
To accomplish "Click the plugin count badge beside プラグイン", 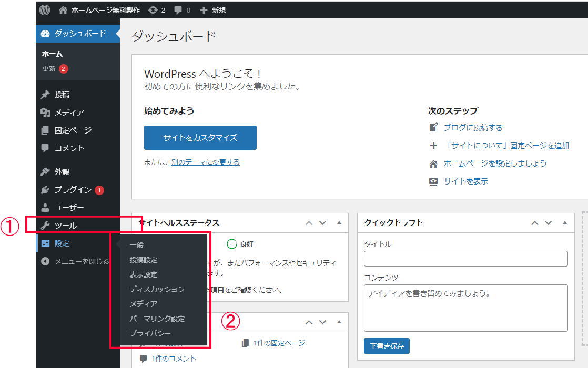I will (99, 190).
